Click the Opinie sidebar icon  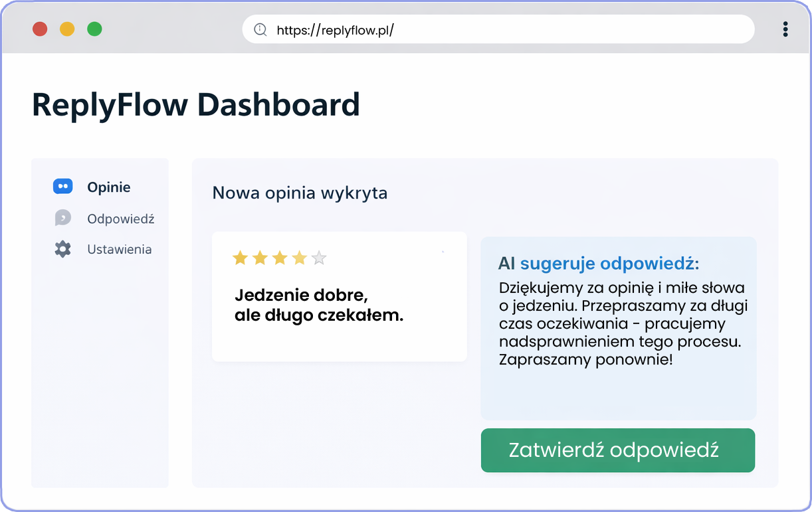click(x=62, y=187)
